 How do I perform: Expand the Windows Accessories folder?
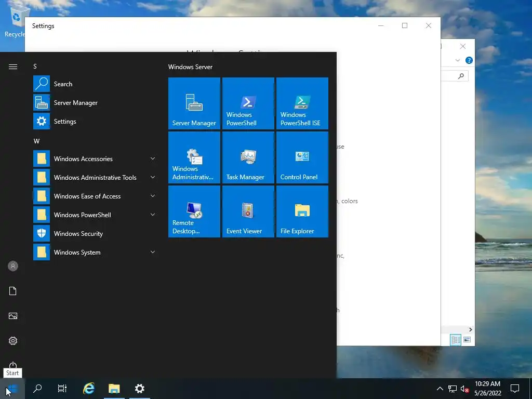[95, 158]
